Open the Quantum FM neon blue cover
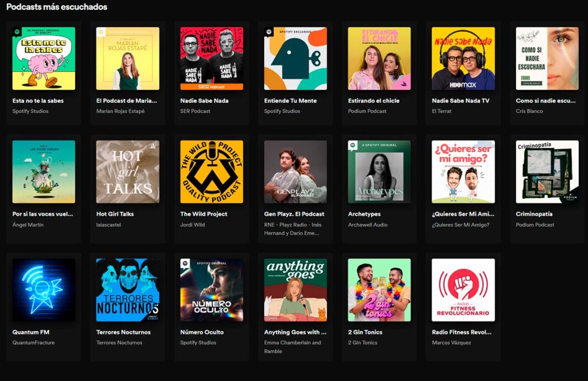The width and height of the screenshot is (588, 381). tap(43, 290)
